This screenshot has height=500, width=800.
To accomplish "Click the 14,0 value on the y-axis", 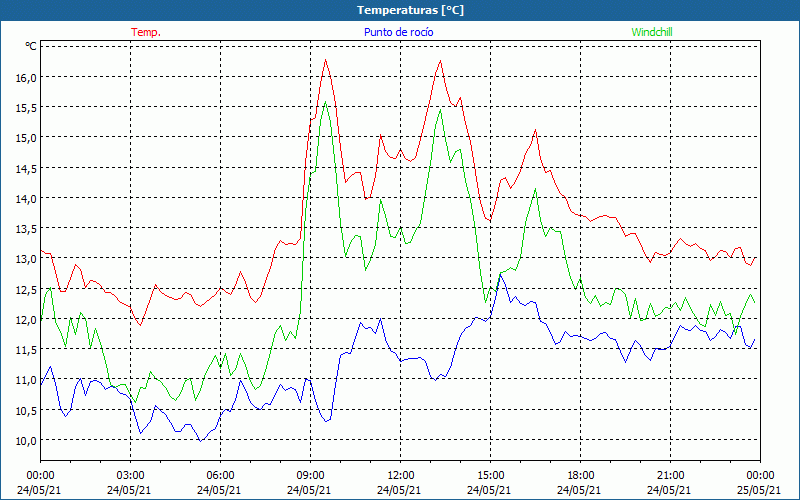I will tap(26, 198).
